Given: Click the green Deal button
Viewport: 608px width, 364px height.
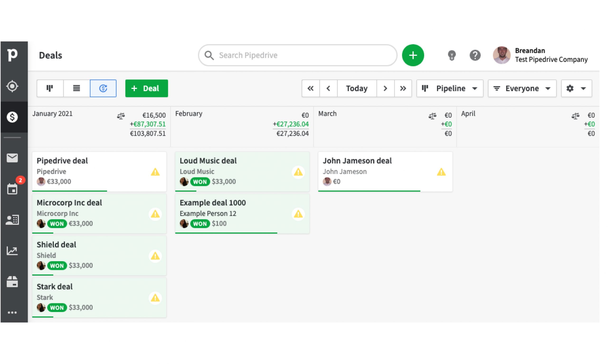Looking at the screenshot, I should coord(147,88).
